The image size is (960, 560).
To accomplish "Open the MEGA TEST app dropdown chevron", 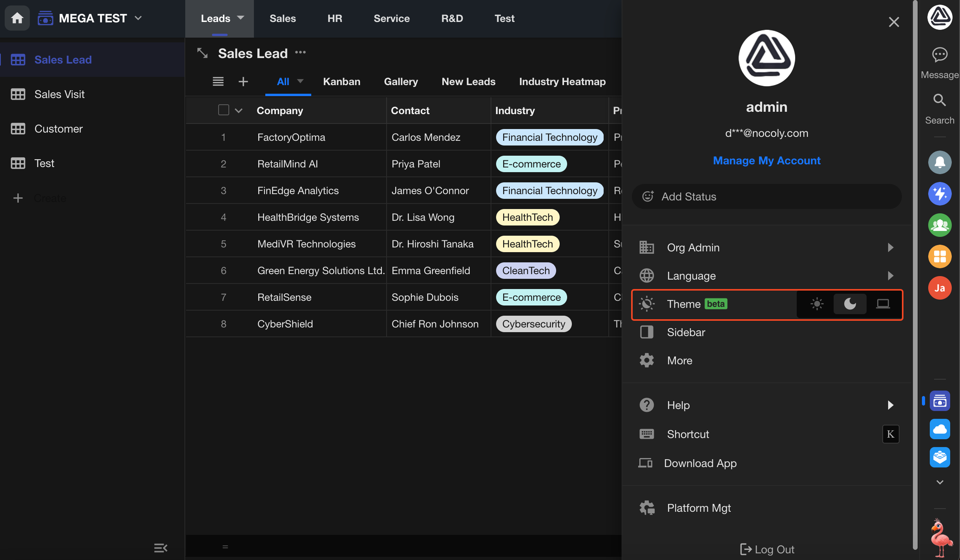I will [138, 18].
